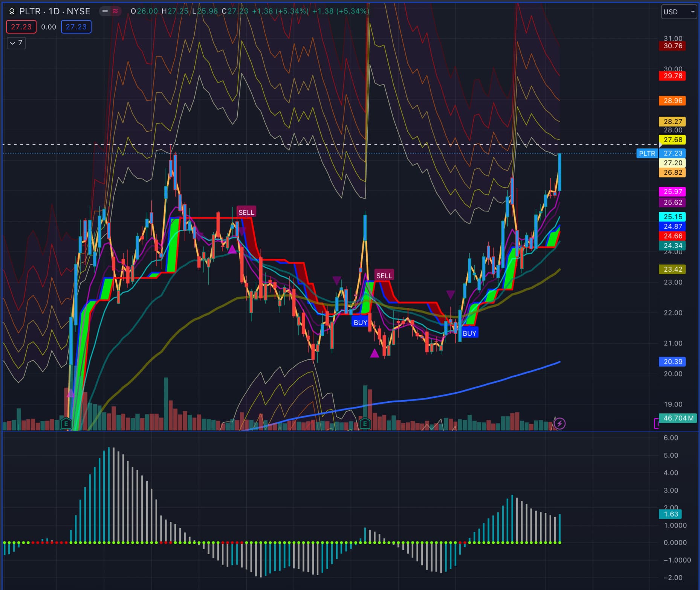Click the BUY label at the latest uptrend start
The width and height of the screenshot is (700, 590).
(469, 333)
